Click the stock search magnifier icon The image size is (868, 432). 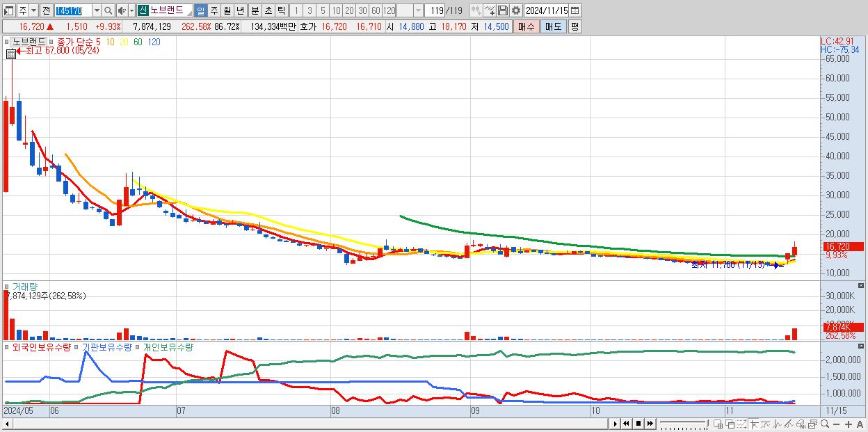[108, 10]
